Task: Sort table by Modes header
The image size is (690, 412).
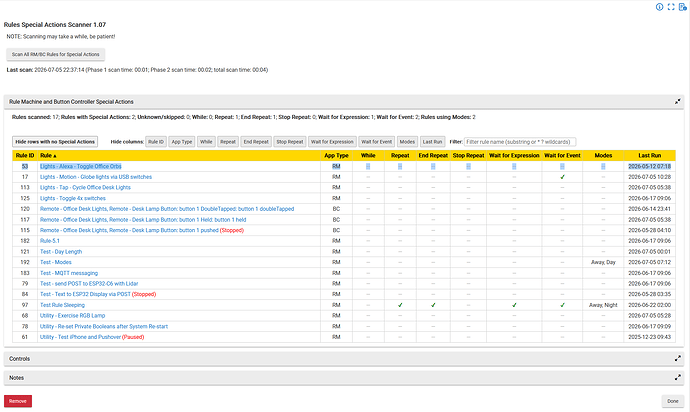Action: (x=603, y=155)
